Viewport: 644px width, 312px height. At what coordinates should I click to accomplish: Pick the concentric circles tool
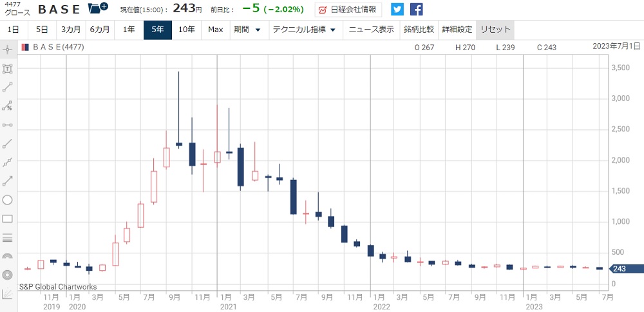coord(8,275)
